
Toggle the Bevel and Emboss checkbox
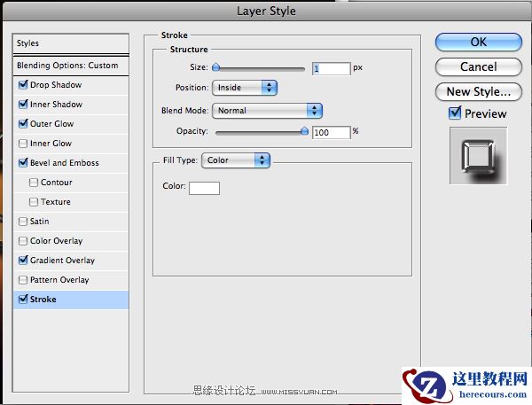coord(23,162)
